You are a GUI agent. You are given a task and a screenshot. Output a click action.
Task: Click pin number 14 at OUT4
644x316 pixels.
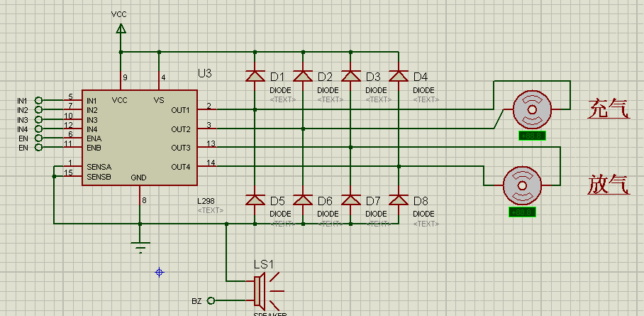point(211,163)
